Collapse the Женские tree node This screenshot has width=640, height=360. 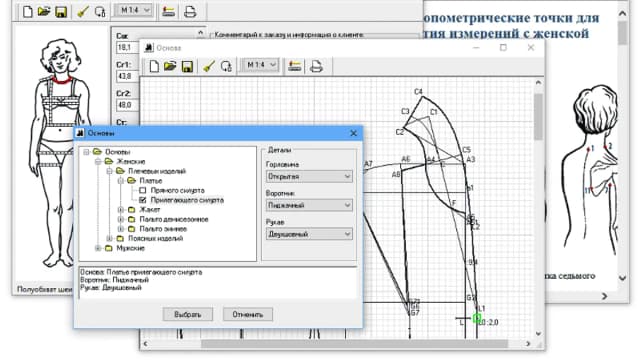[98, 162]
